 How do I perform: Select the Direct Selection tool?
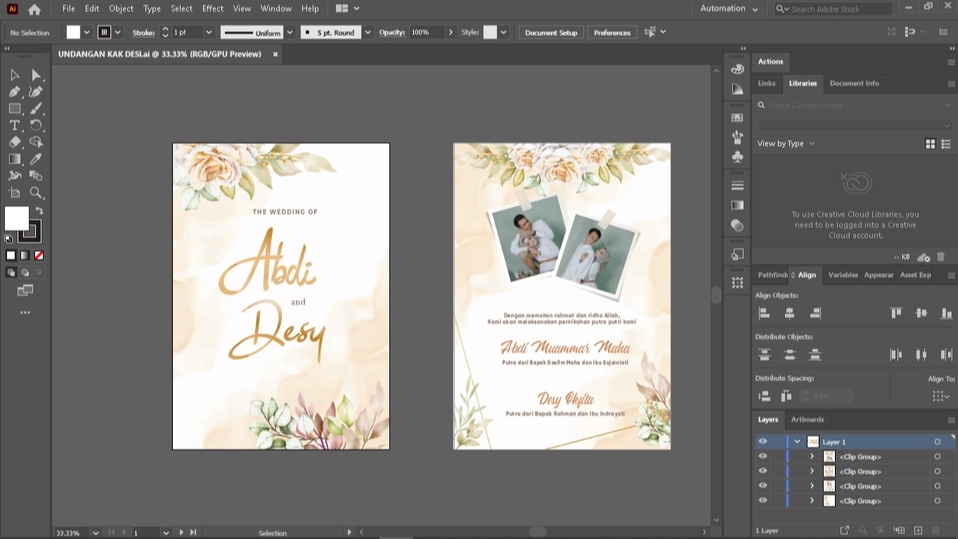tap(36, 75)
